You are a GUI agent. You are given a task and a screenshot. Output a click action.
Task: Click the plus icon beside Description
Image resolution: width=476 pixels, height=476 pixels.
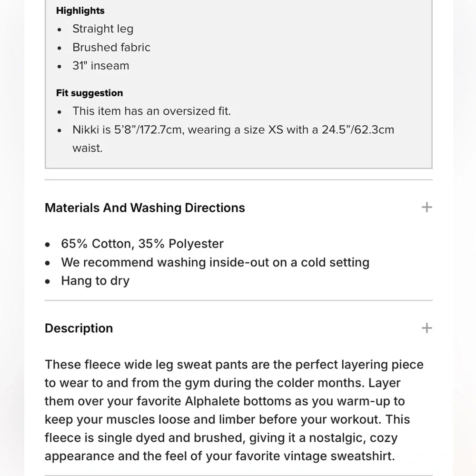(x=426, y=328)
